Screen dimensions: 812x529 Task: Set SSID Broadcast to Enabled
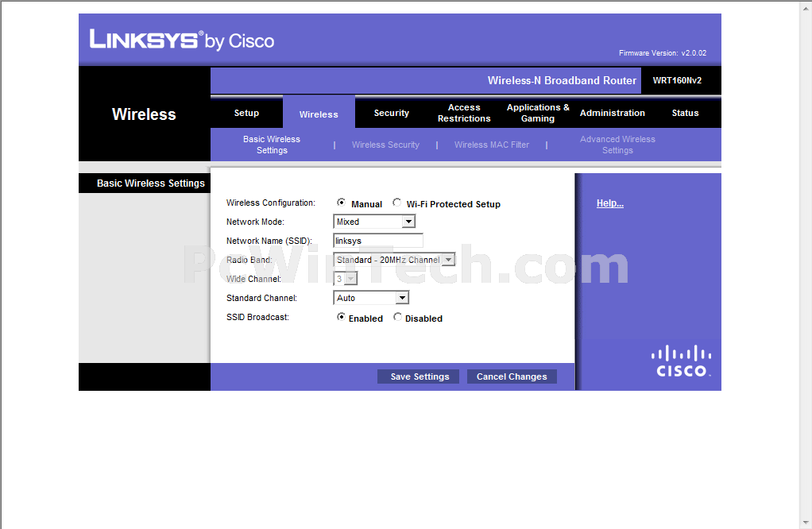pyautogui.click(x=341, y=317)
